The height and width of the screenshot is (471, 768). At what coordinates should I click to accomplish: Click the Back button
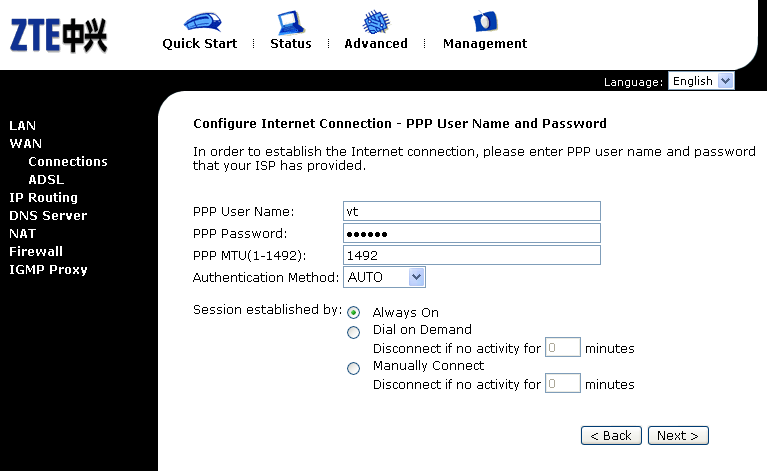point(611,435)
